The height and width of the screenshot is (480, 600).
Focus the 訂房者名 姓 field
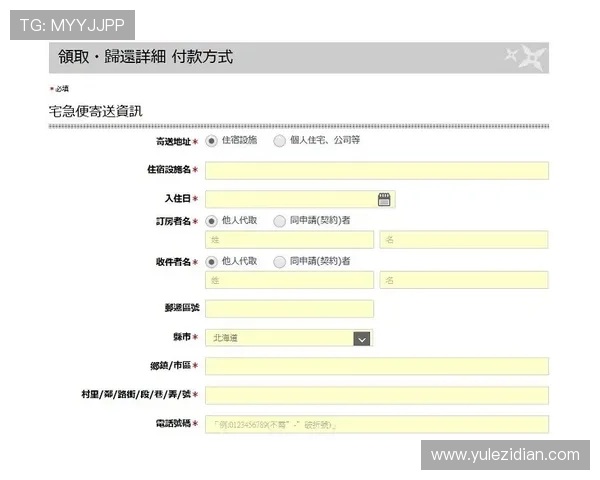tap(290, 240)
